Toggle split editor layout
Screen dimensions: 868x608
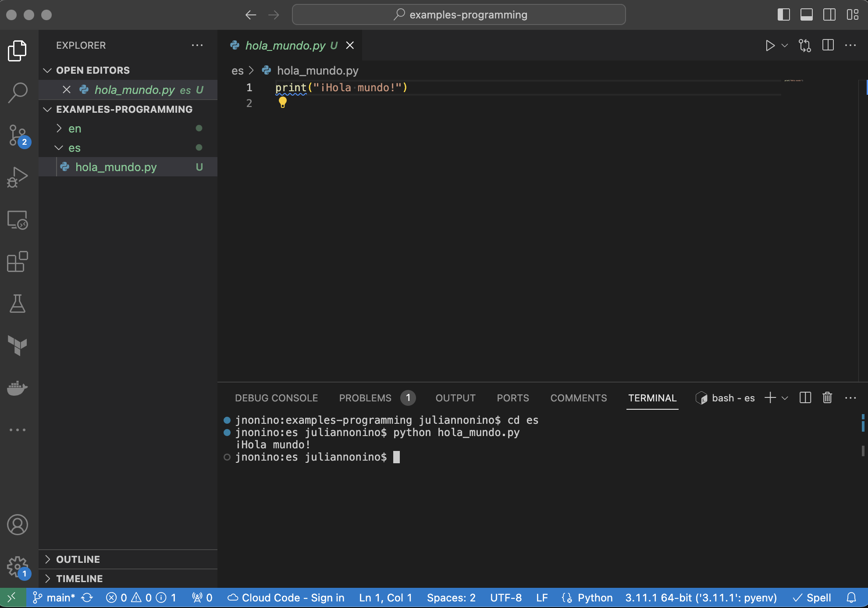(829, 45)
